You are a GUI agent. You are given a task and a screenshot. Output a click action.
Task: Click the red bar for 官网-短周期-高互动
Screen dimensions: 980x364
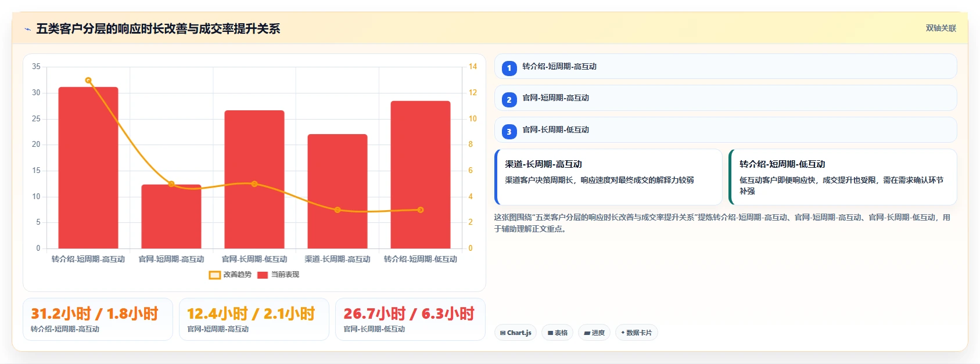(171, 217)
